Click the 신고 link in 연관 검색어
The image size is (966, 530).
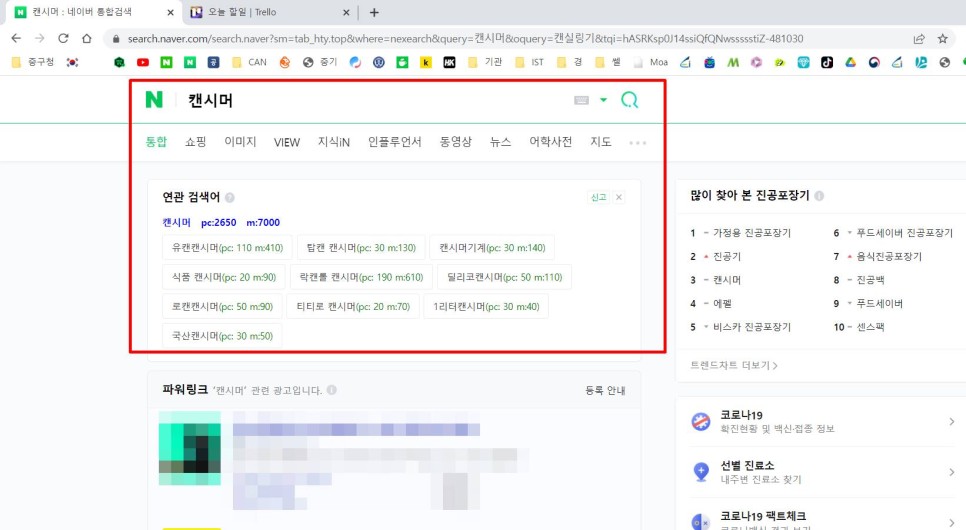pyautogui.click(x=598, y=197)
